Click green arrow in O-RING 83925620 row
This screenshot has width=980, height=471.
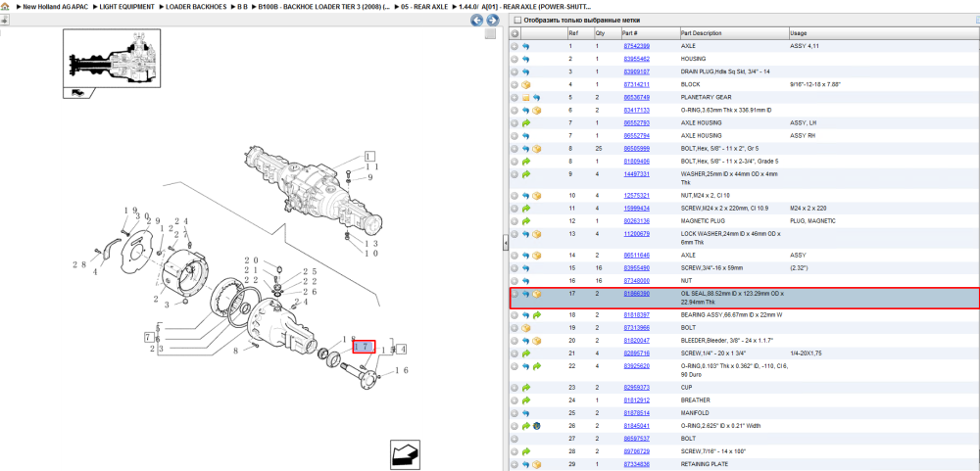coord(536,366)
